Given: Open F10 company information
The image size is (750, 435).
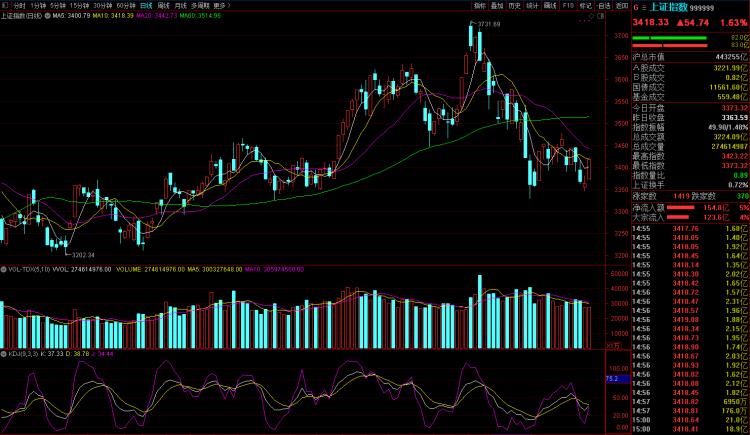Looking at the screenshot, I should coord(568,5).
